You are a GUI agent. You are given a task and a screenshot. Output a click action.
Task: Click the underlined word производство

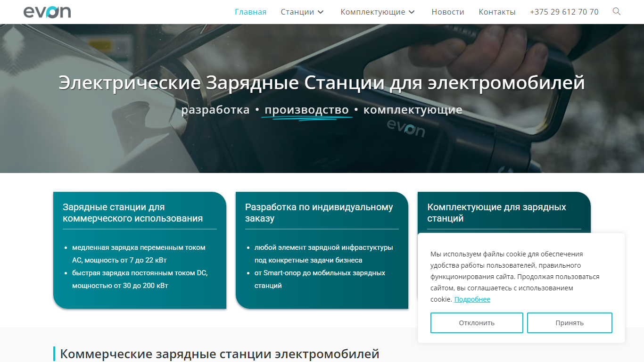click(x=306, y=110)
